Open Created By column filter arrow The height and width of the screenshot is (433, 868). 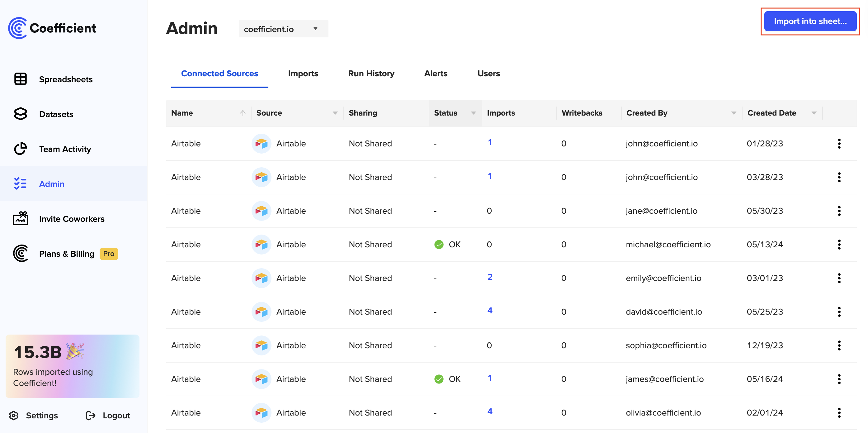click(734, 113)
